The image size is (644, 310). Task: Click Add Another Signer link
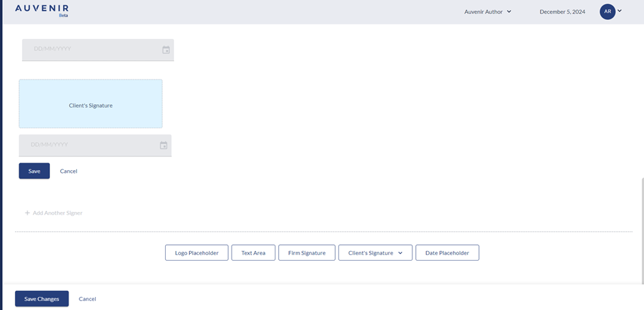(x=58, y=213)
